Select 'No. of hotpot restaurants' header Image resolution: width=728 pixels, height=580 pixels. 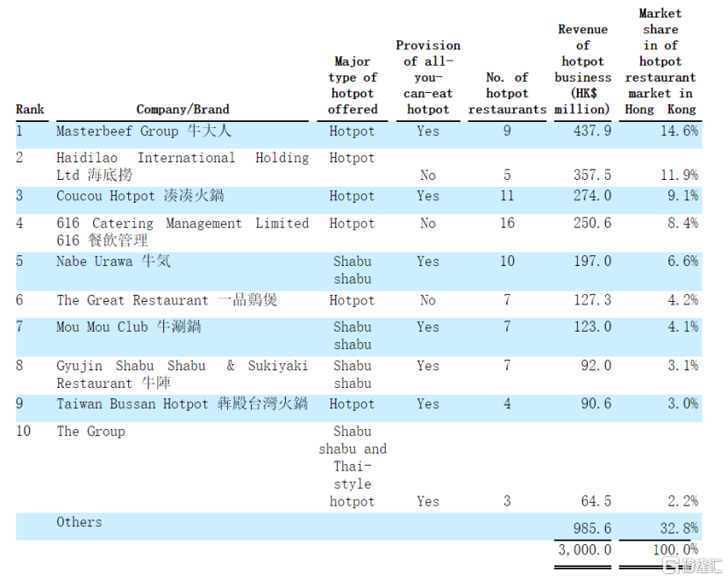click(507, 93)
